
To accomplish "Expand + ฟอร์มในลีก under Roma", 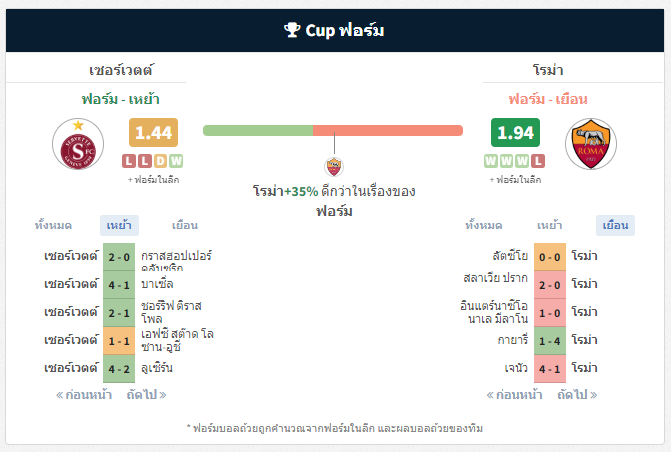I will pyautogui.click(x=515, y=180).
